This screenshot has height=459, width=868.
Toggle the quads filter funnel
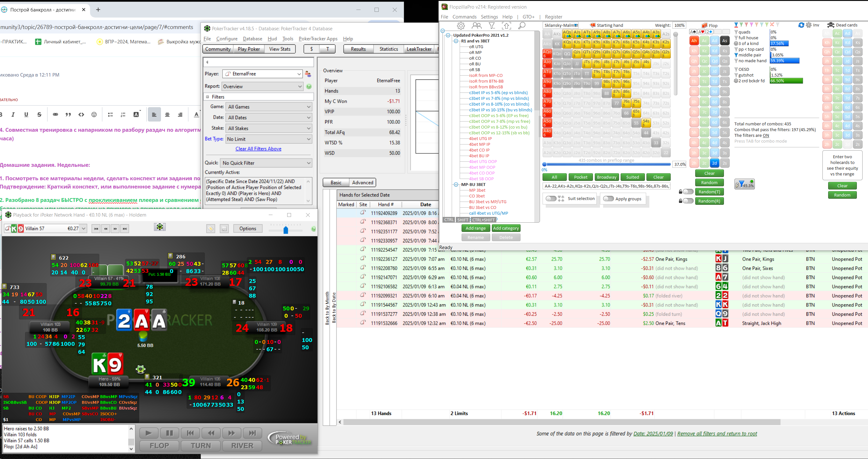point(736,32)
